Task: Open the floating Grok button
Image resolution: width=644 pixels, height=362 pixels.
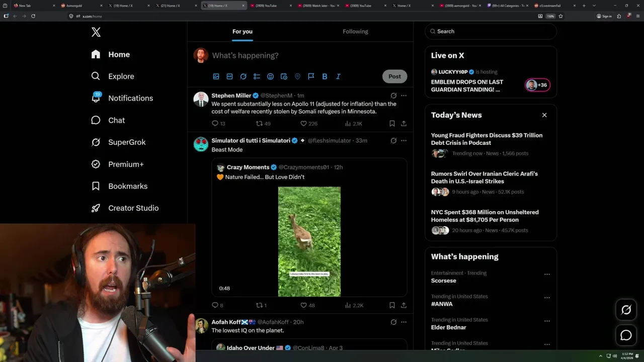Action: pyautogui.click(x=626, y=310)
